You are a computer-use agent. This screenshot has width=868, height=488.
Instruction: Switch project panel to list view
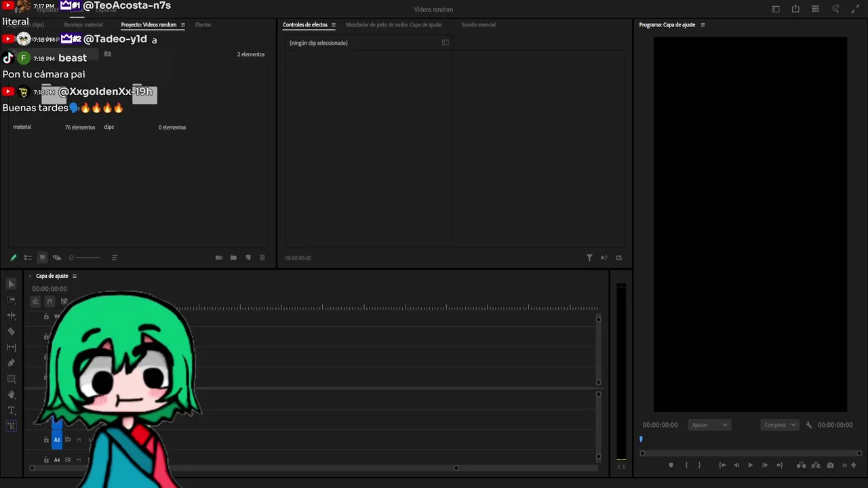28,258
